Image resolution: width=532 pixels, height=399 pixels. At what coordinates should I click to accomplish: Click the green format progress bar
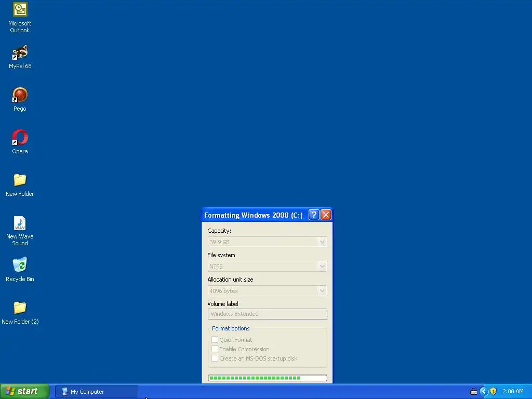pos(268,378)
